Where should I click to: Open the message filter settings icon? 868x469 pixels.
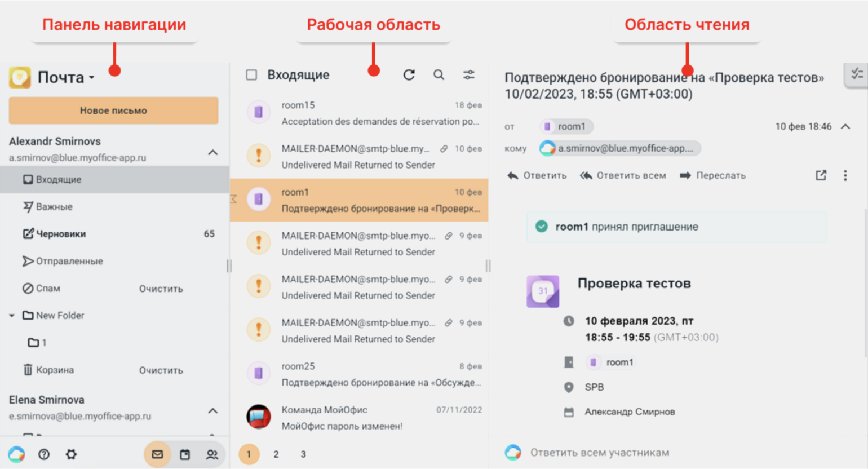[468, 75]
